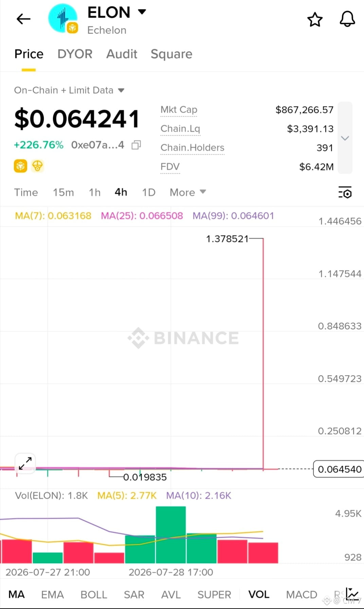Expand market stats panel chevron

[x=345, y=138]
